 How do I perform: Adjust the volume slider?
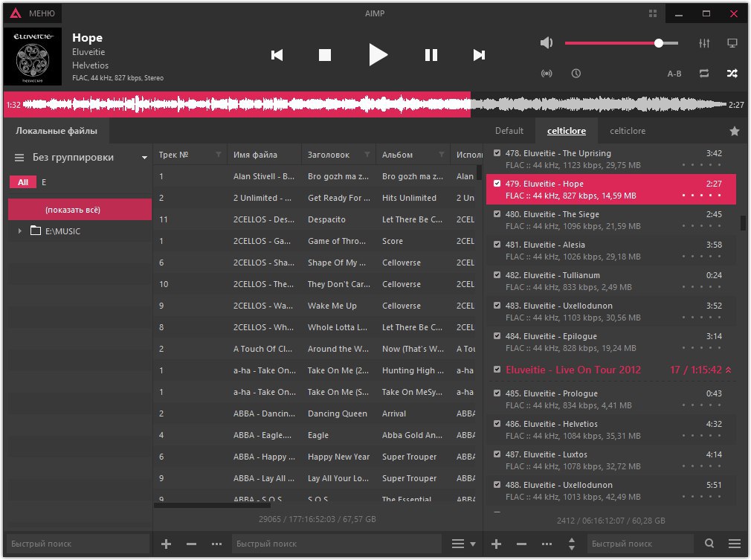[x=621, y=43]
